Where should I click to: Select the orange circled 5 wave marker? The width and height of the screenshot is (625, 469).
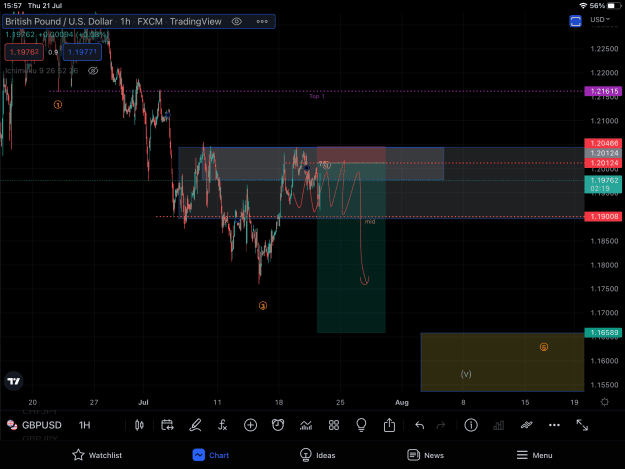tap(544, 347)
